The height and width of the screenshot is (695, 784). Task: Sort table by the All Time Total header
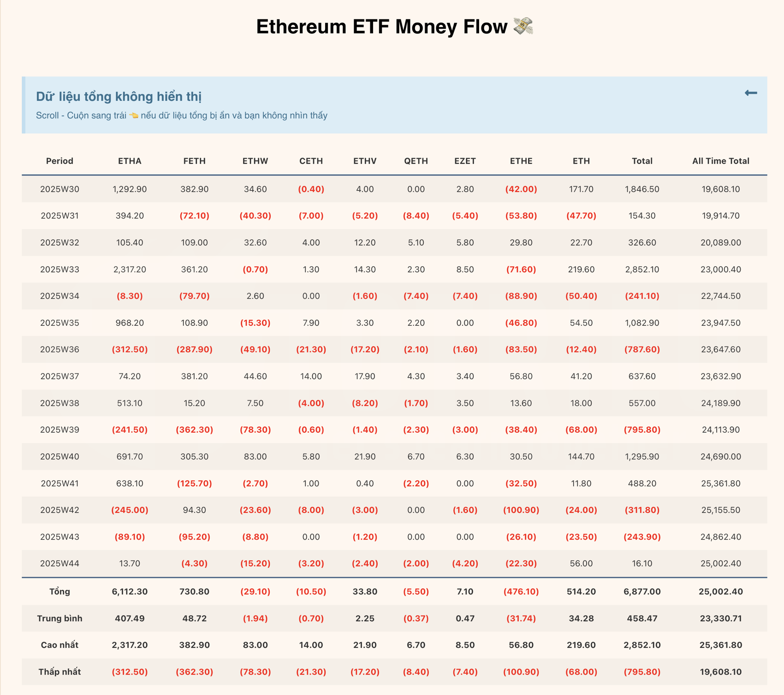pos(720,161)
